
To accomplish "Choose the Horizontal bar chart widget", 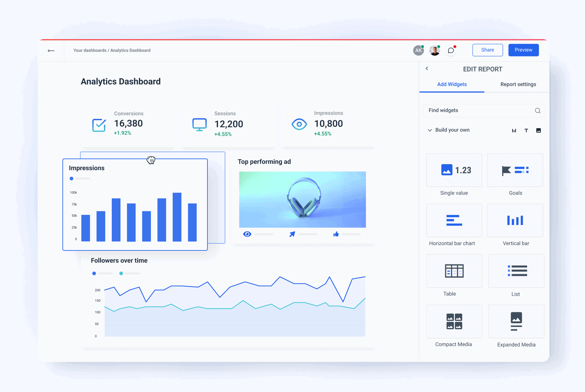I will 454,220.
